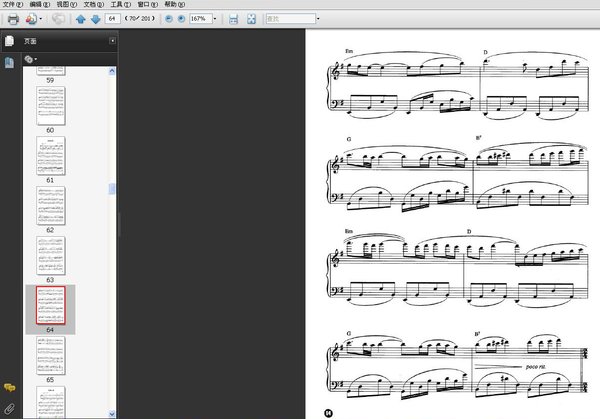Click the page count text 70/201
The image size is (600, 419).
pyautogui.click(x=140, y=18)
